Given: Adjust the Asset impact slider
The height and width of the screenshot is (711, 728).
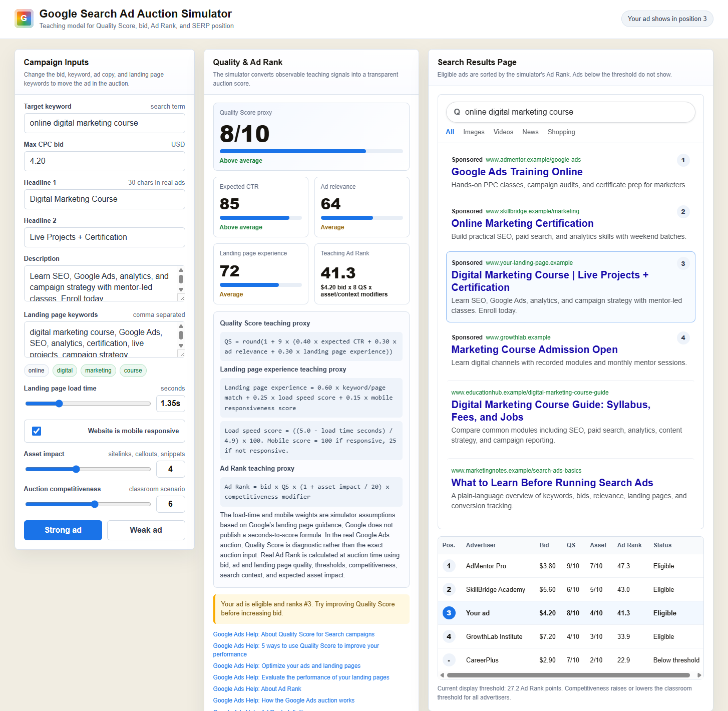Looking at the screenshot, I should [x=88, y=469].
